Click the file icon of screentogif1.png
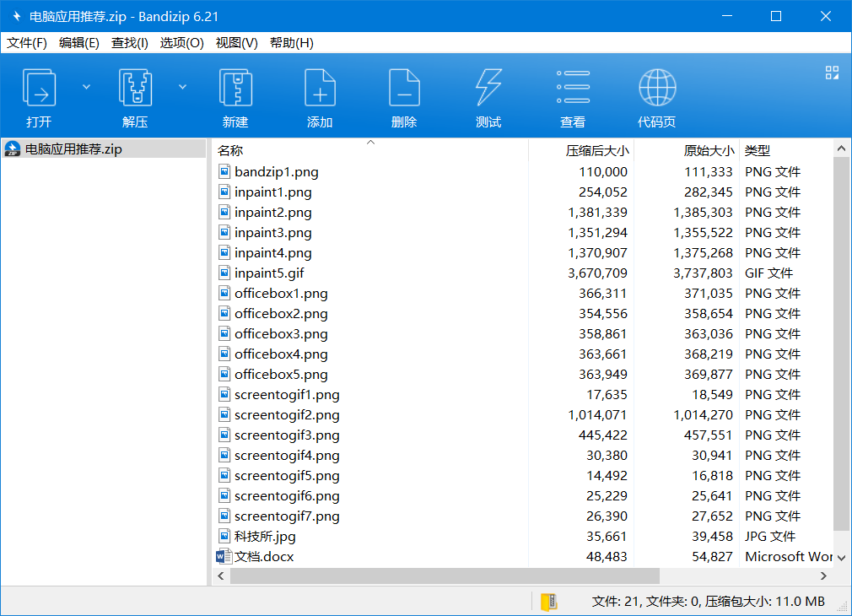The width and height of the screenshot is (852, 616). (x=224, y=394)
